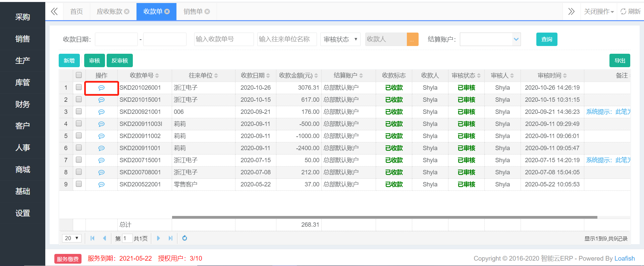
Task: Switch to the 首页 tab
Action: (76, 11)
